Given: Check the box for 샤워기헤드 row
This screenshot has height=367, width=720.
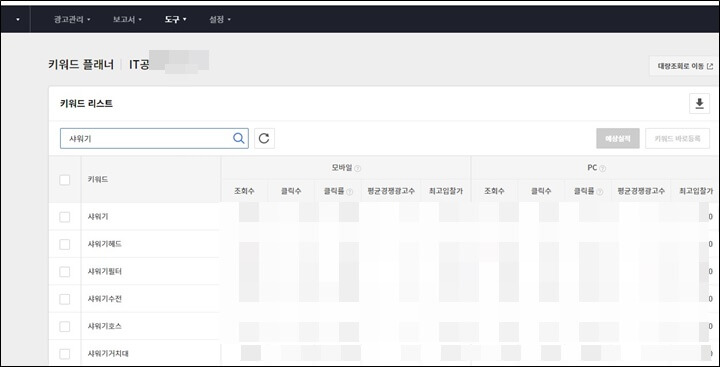Looking at the screenshot, I should click(65, 244).
